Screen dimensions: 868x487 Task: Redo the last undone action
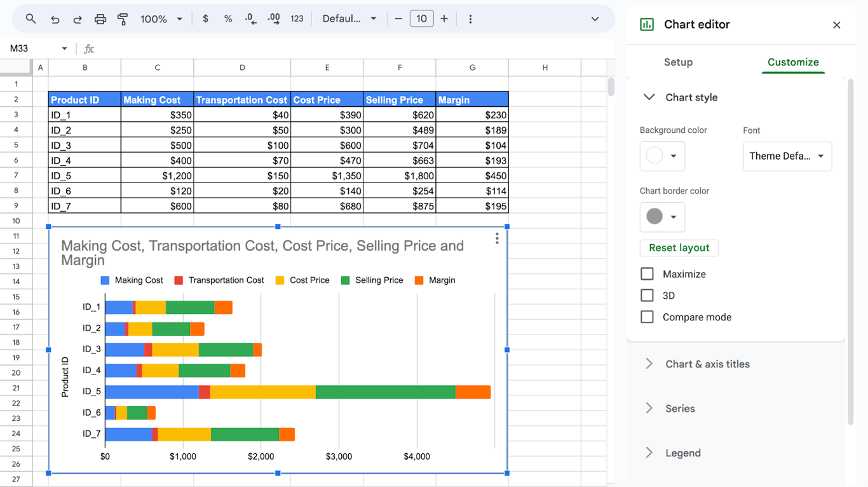click(78, 19)
